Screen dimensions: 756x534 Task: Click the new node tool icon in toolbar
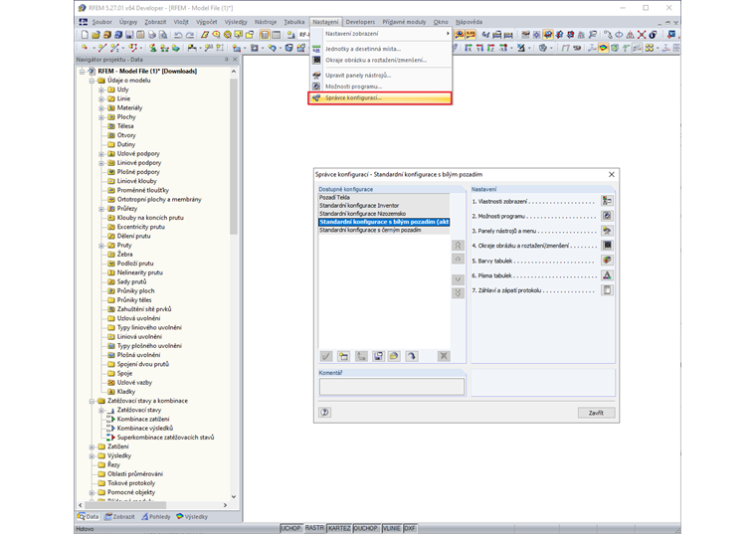pos(85,47)
